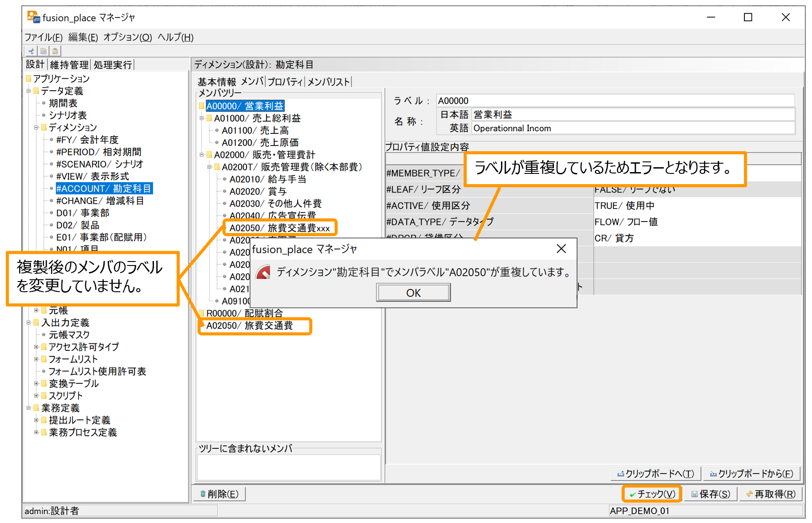The height and width of the screenshot is (523, 812).
Task: Switch to the 維持管理 tab
Action: (69, 65)
